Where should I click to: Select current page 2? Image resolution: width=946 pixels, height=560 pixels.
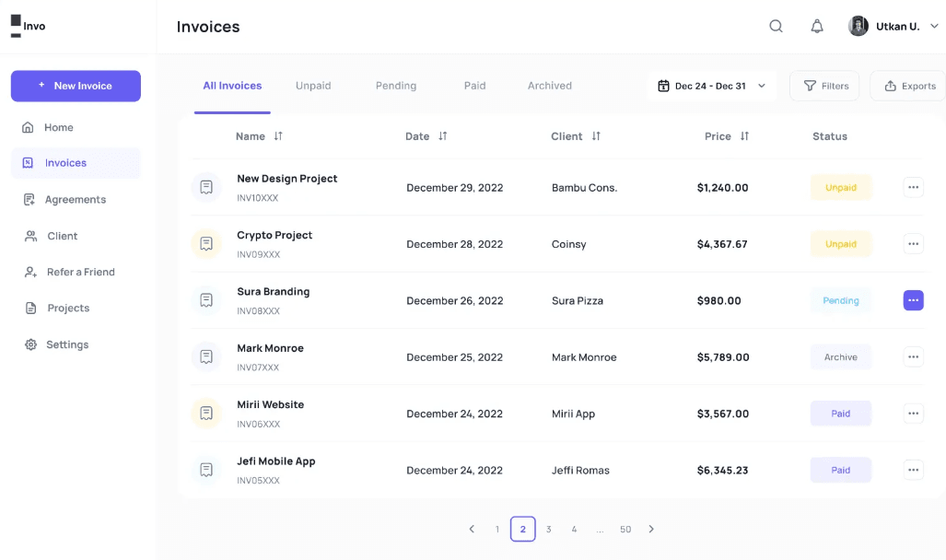(x=522, y=530)
